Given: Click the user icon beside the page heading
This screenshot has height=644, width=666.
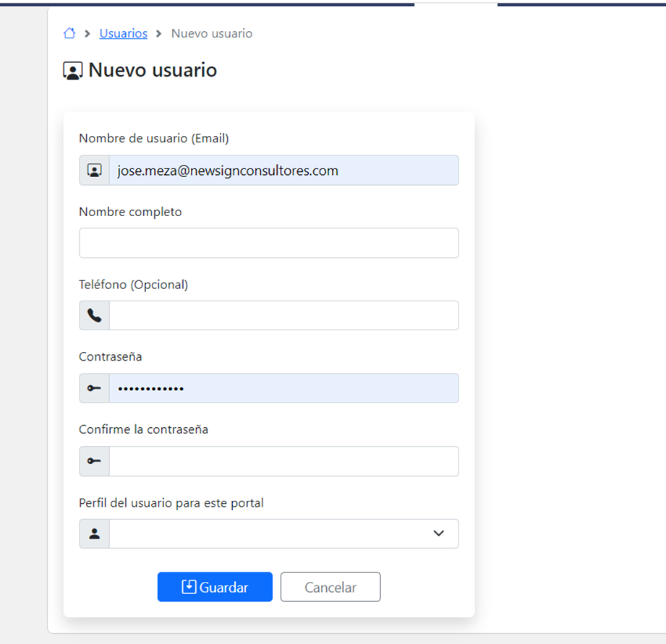Looking at the screenshot, I should coord(73,71).
